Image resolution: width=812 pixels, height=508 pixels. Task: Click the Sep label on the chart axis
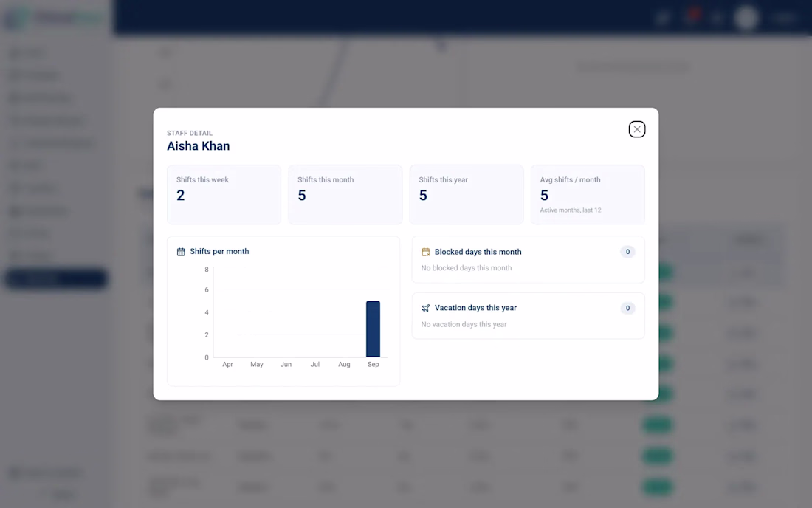(x=373, y=365)
